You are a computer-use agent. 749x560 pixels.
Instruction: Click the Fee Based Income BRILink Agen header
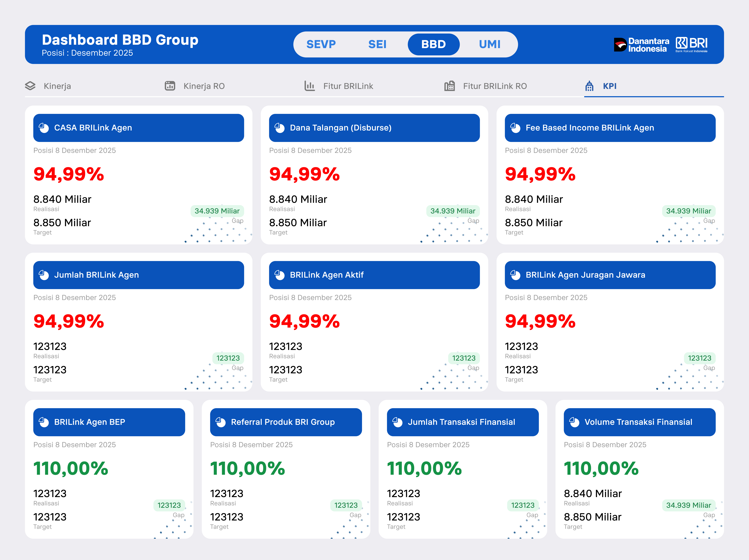(x=610, y=128)
